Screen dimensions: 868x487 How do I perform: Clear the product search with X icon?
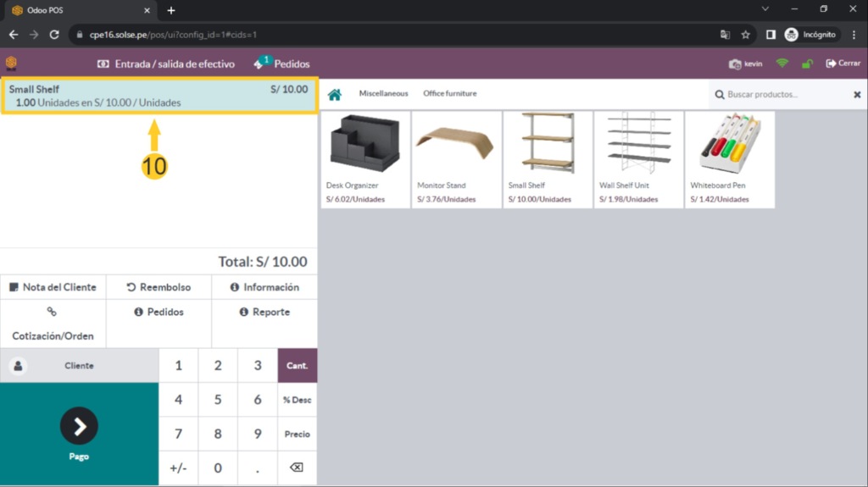[x=856, y=95]
